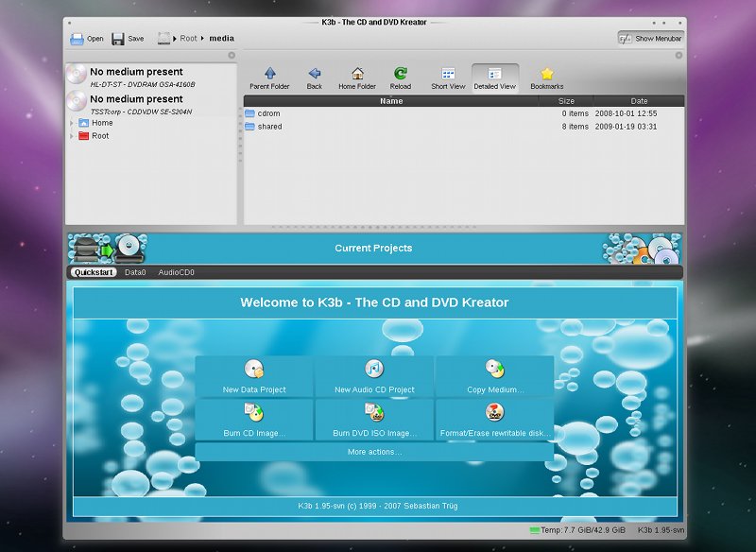This screenshot has width=756, height=552.
Task: Sort by the Size column header
Action: [566, 101]
